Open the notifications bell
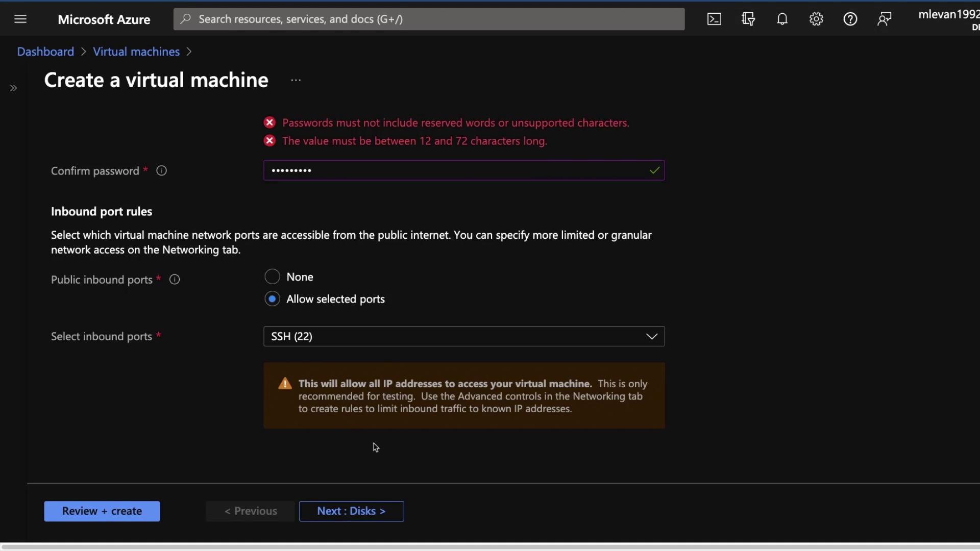 pyautogui.click(x=782, y=19)
